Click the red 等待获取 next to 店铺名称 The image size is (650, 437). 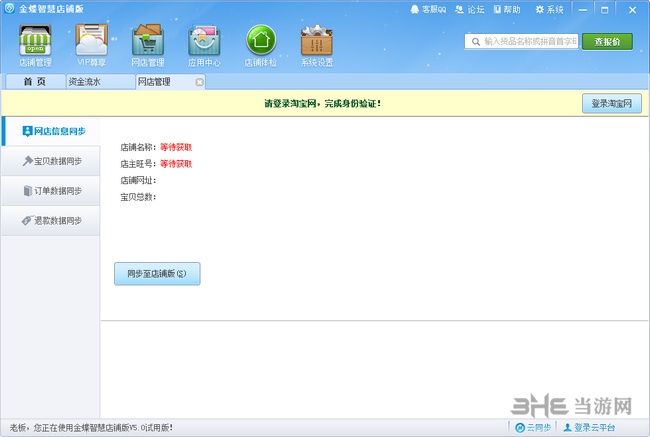point(176,147)
